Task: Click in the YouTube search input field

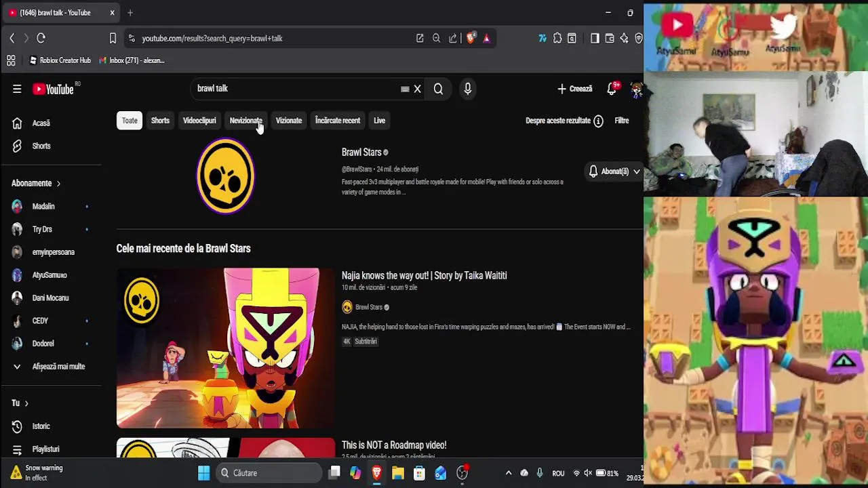Action: [x=295, y=89]
